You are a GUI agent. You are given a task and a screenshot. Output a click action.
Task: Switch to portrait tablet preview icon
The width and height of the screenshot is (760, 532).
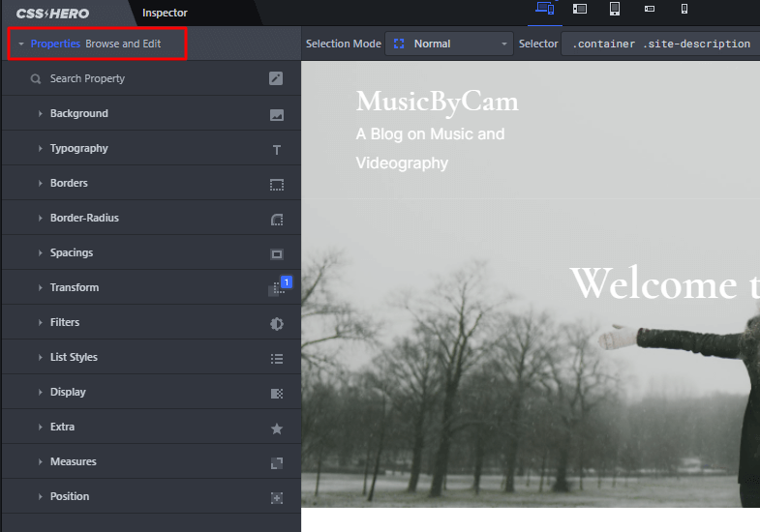pos(615,9)
